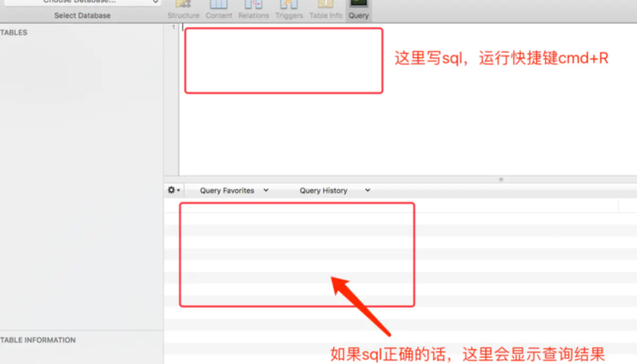Screen dimensions: 637x364
Task: Open the Structure view
Action: 183,10
